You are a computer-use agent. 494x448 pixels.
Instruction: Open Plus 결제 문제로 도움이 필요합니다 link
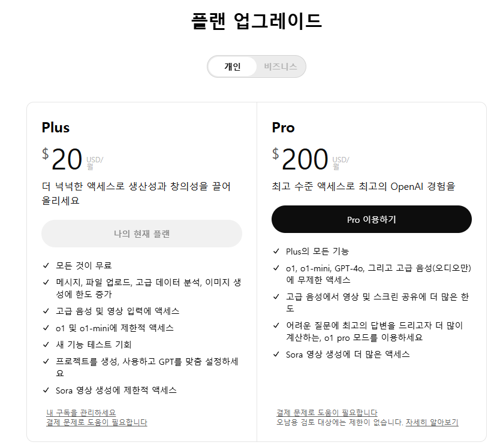click(x=97, y=422)
